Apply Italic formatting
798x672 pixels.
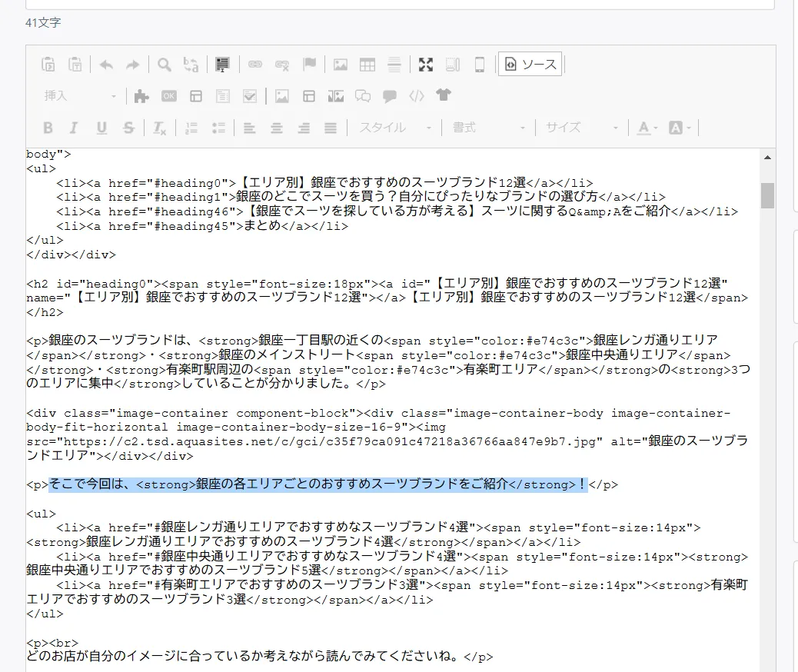[74, 127]
